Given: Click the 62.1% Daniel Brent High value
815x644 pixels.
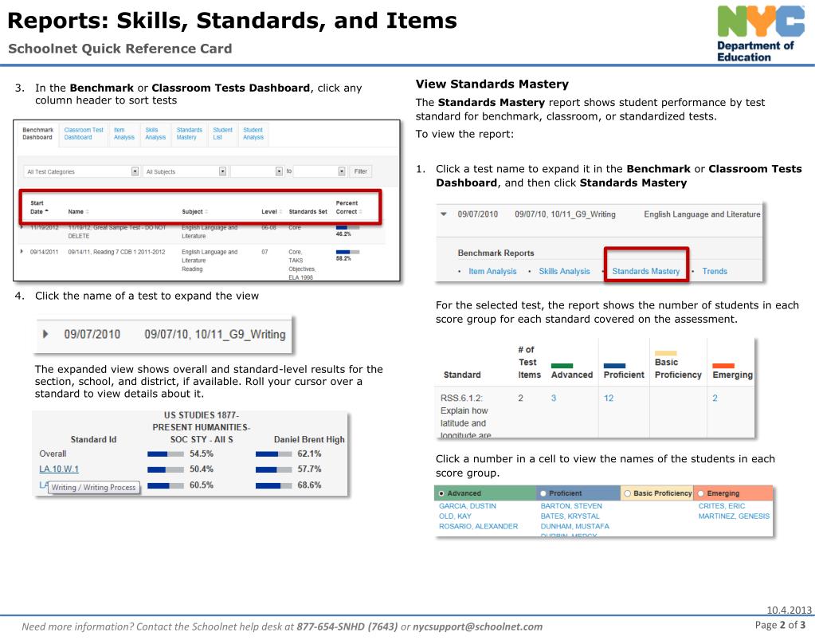Looking at the screenshot, I should click(309, 454).
